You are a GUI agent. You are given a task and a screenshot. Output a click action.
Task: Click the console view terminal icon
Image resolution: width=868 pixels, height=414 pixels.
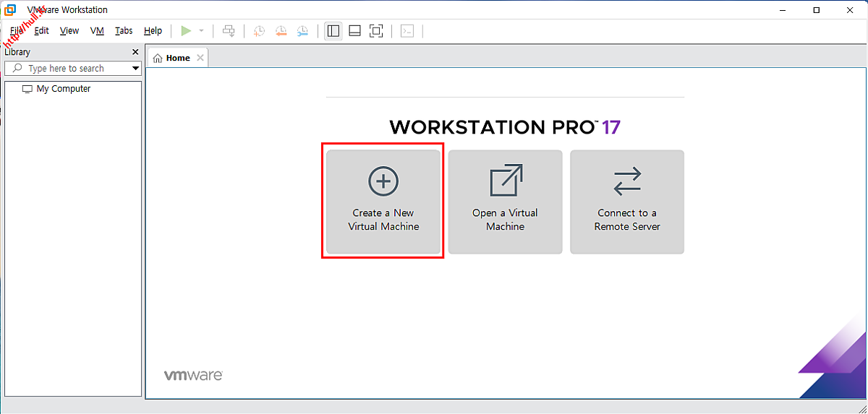pyautogui.click(x=407, y=30)
